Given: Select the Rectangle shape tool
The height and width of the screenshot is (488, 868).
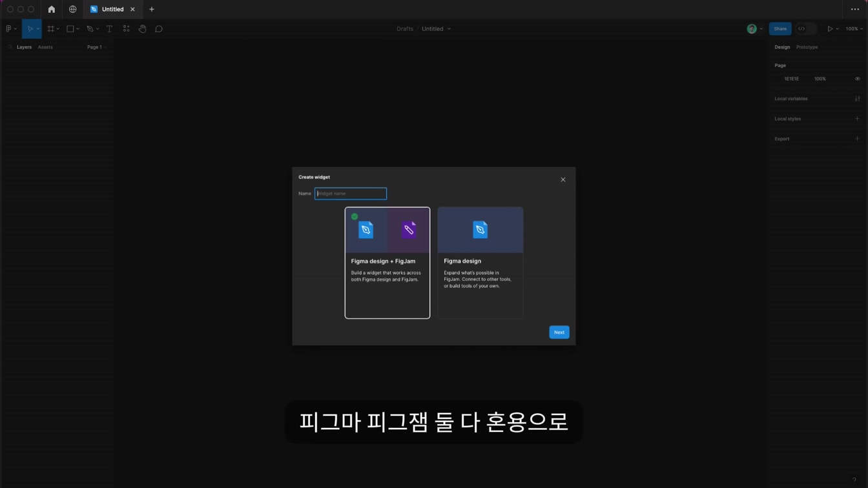Looking at the screenshot, I should pos(70,29).
